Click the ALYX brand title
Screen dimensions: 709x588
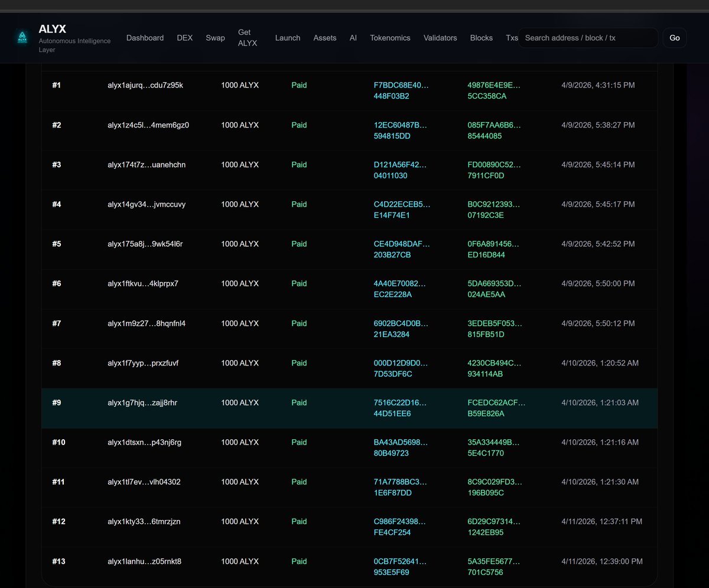pos(53,29)
